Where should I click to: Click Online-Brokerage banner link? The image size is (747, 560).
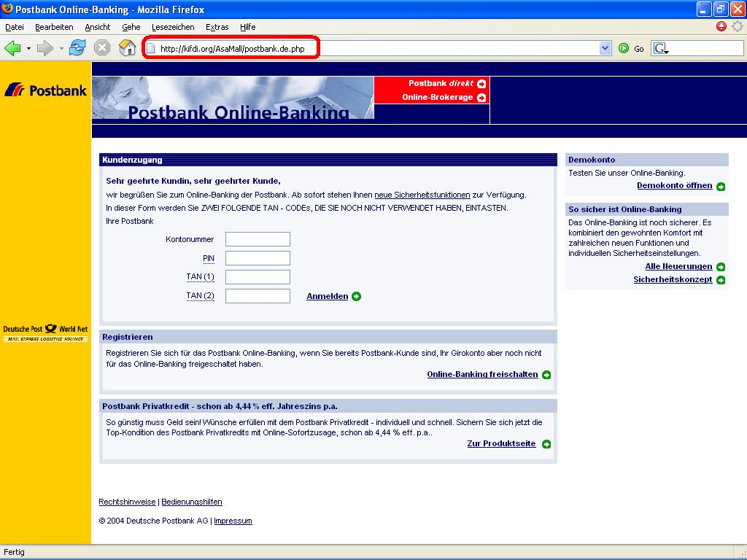point(438,97)
